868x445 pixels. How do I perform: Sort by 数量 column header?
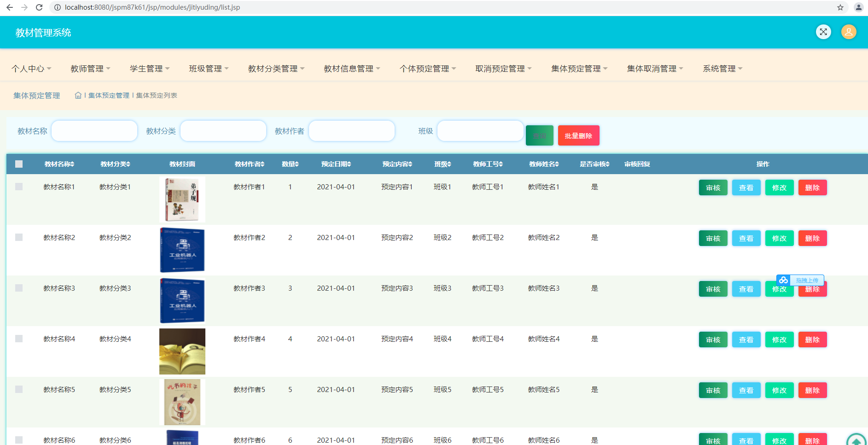[290, 164]
